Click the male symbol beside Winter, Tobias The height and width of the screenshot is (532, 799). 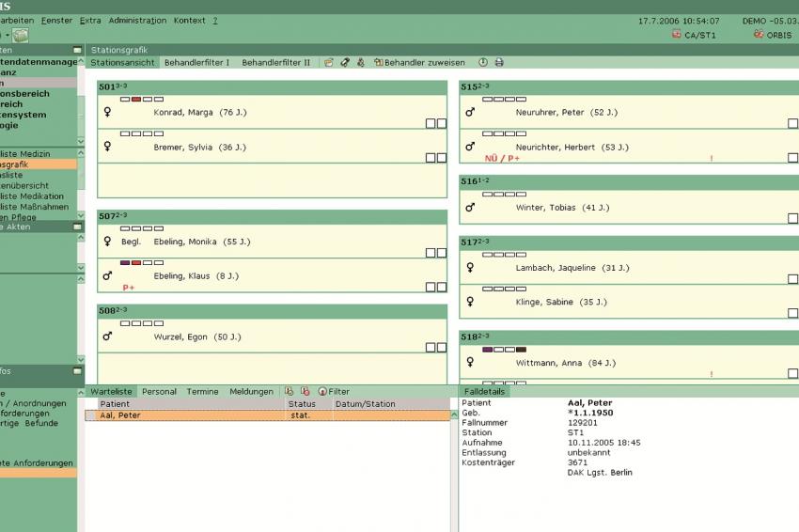point(470,208)
